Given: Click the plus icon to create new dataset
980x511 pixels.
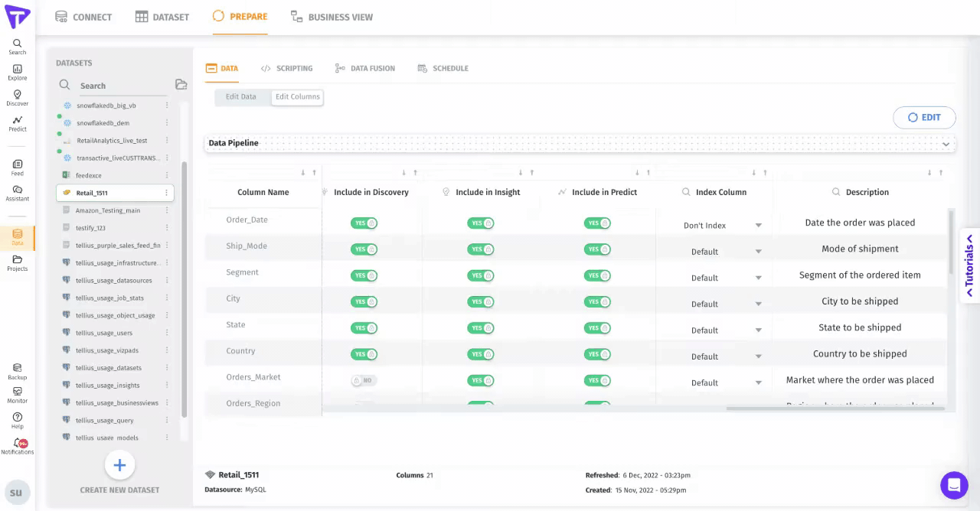Looking at the screenshot, I should click(119, 464).
